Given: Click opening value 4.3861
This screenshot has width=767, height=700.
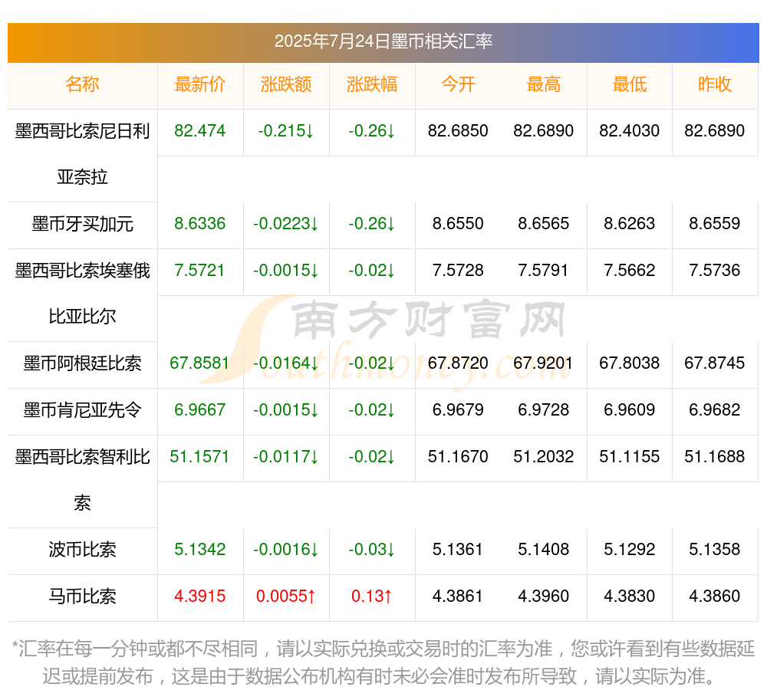Looking at the screenshot, I should click(458, 596).
